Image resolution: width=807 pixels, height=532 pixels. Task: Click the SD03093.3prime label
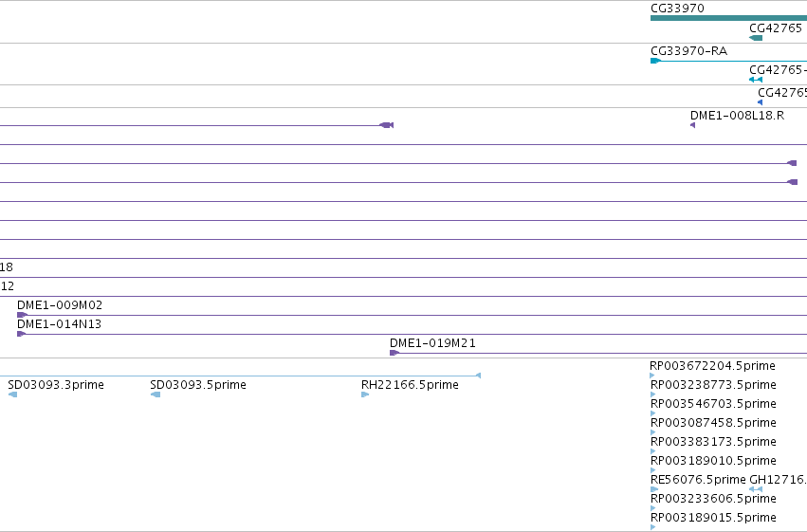[56, 385]
